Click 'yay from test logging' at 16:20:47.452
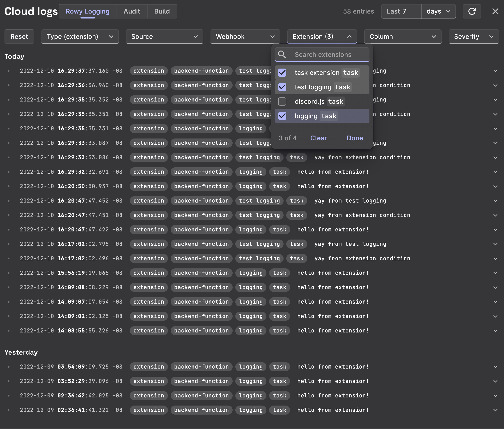 click(350, 201)
